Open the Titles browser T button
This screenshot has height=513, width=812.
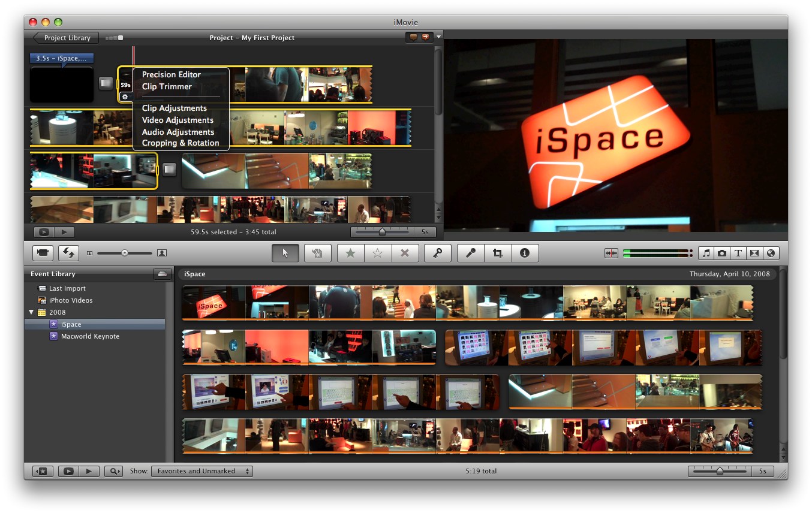[738, 253]
